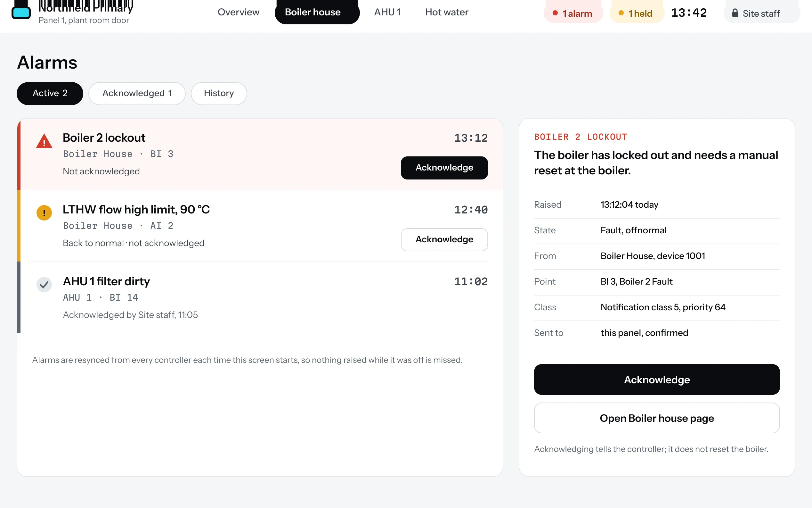Click the '13:12:04 today' raised value
The height and width of the screenshot is (508, 812).
point(629,204)
